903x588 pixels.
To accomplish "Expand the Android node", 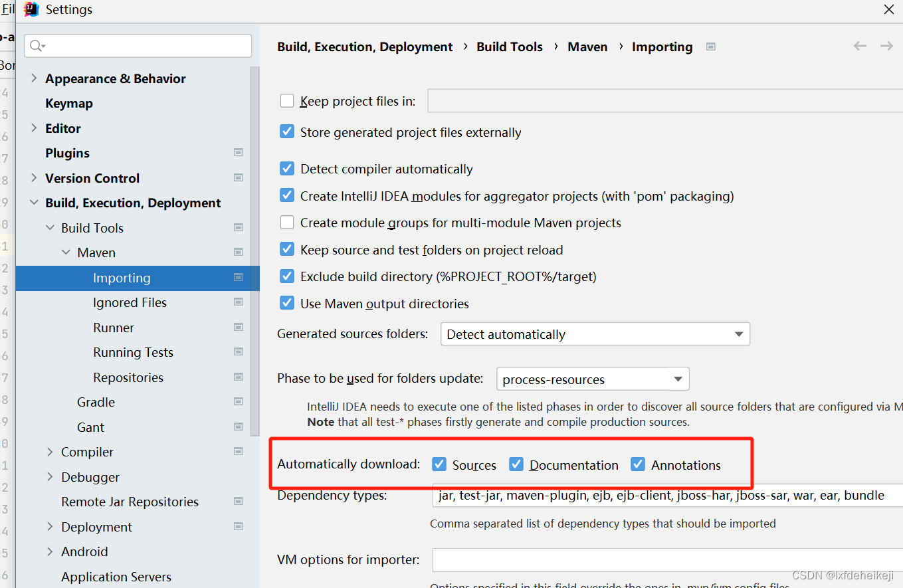I will coord(50,551).
